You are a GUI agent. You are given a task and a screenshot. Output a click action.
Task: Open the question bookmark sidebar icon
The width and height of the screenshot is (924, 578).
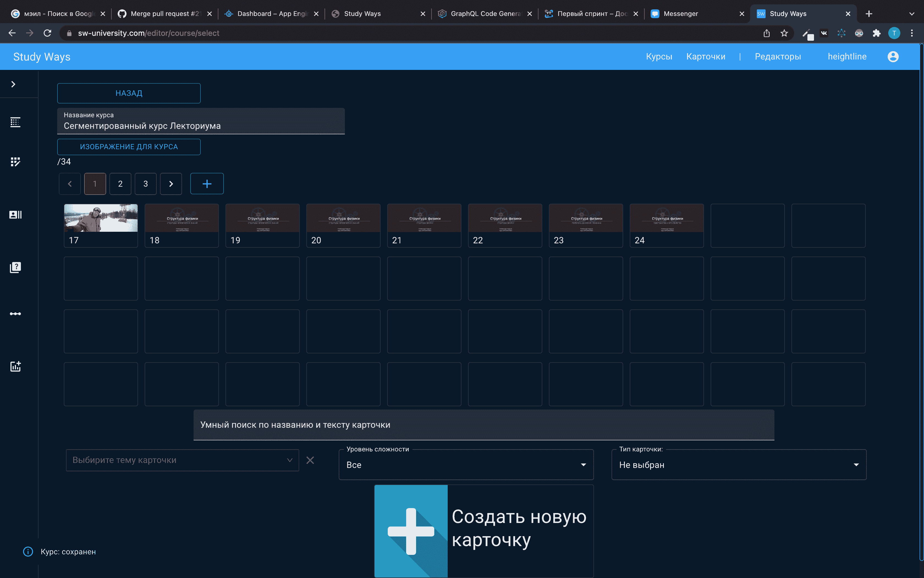pyautogui.click(x=15, y=267)
